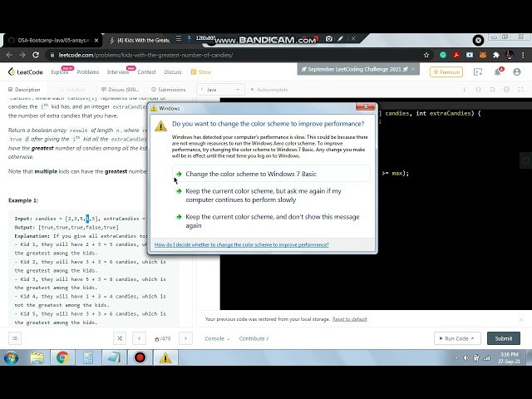Click the Premium button
The width and height of the screenshot is (532, 399).
coord(446,72)
